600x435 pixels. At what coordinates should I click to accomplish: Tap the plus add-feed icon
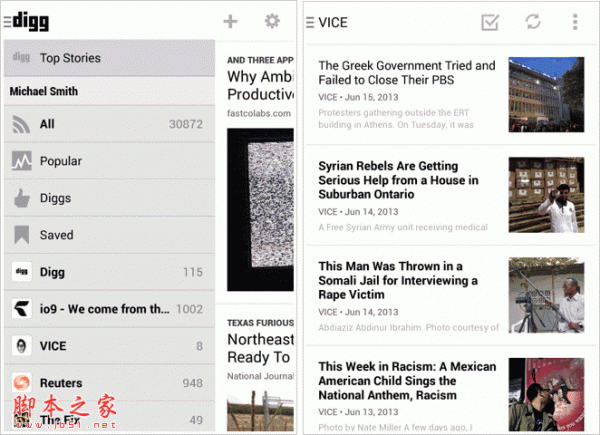tap(230, 21)
